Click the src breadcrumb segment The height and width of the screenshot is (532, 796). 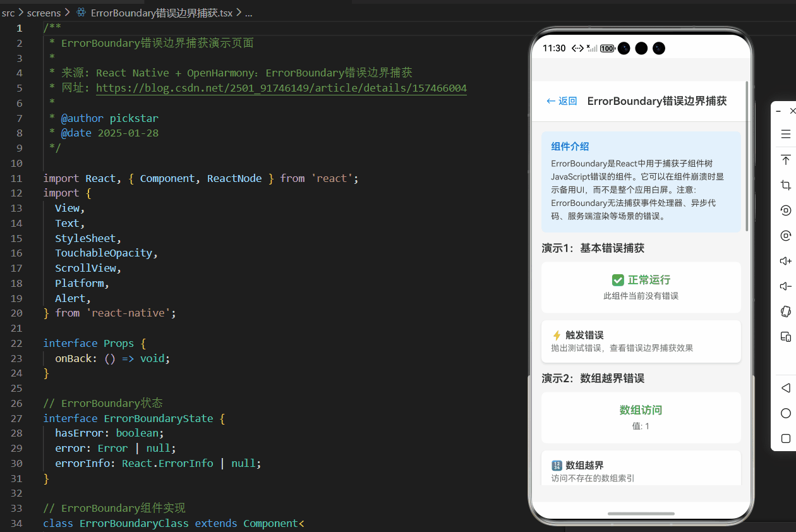click(x=8, y=12)
